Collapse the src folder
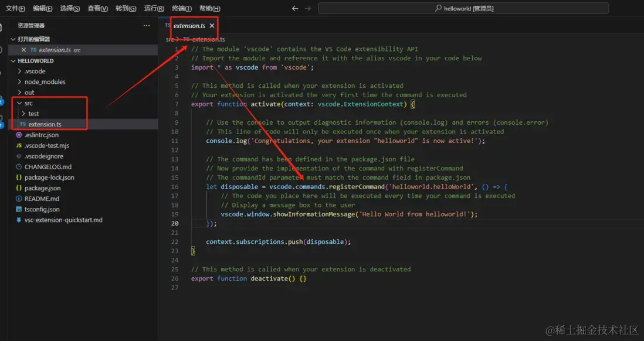 tap(83, 103)
